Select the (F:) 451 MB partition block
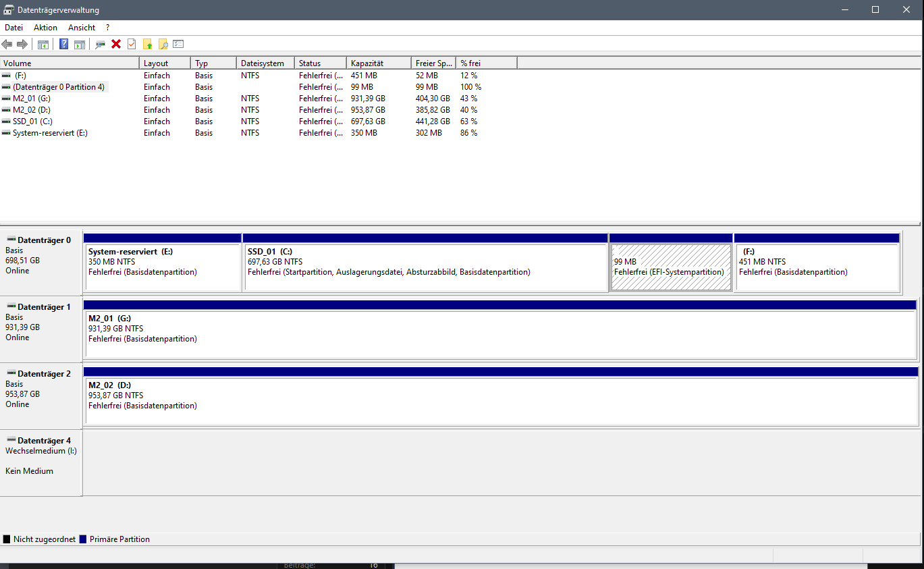Viewport: 924px width, 569px height. [817, 263]
